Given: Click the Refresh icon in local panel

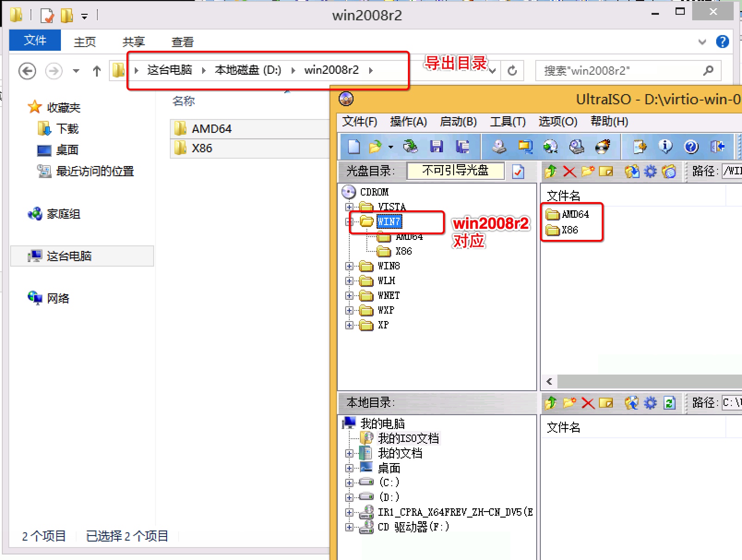Looking at the screenshot, I should coord(670,403).
